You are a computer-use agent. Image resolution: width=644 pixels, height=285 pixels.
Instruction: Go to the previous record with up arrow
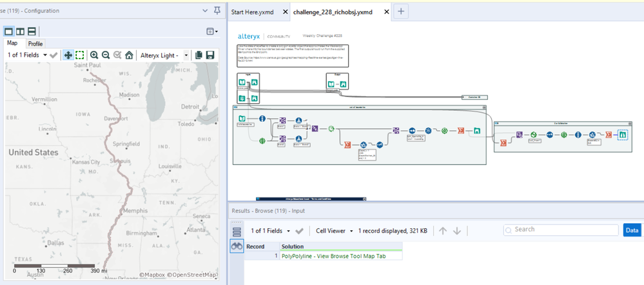(443, 231)
